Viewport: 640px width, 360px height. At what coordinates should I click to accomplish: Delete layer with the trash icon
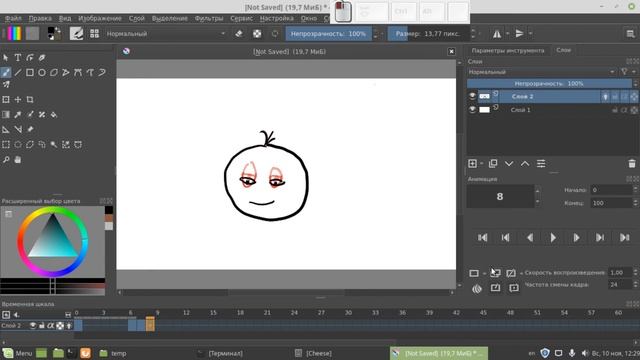pyautogui.click(x=632, y=164)
